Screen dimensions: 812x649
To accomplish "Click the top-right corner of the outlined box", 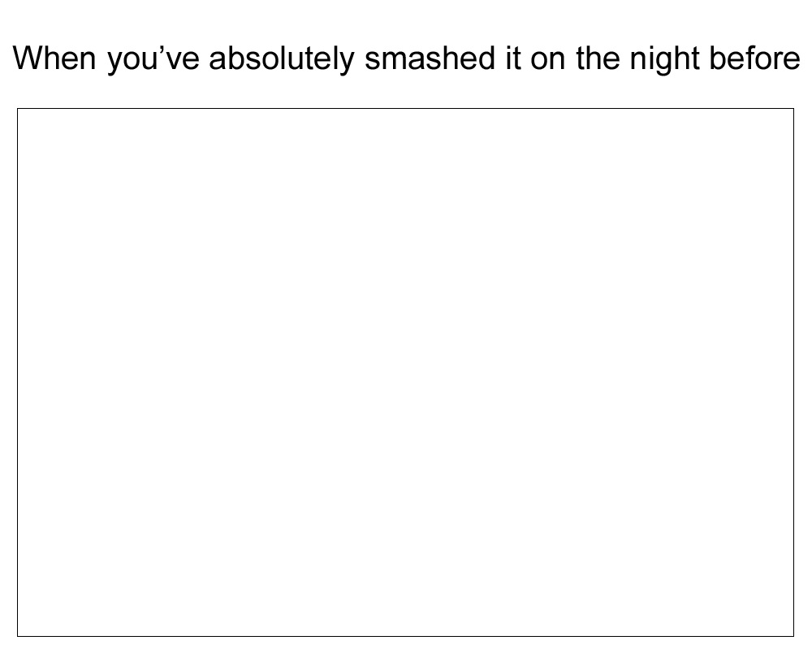I will [x=793, y=109].
